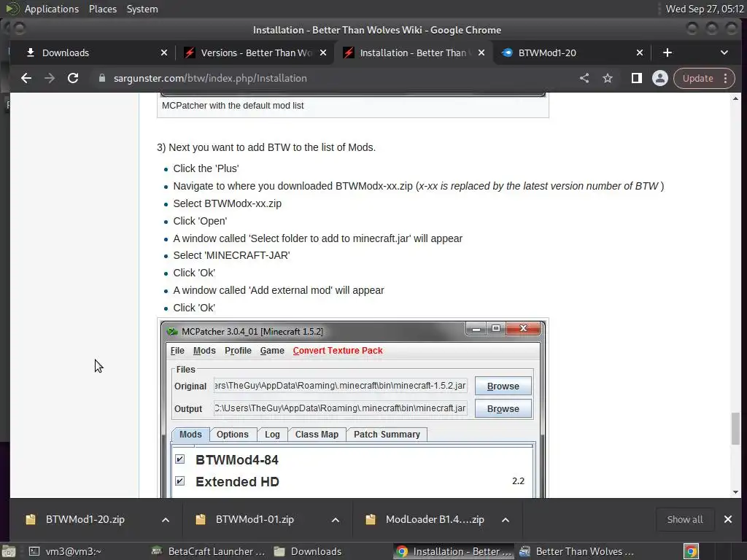The image size is (747, 560).
Task: Click the text "Click the 'Plus'"
Action: pos(206,168)
